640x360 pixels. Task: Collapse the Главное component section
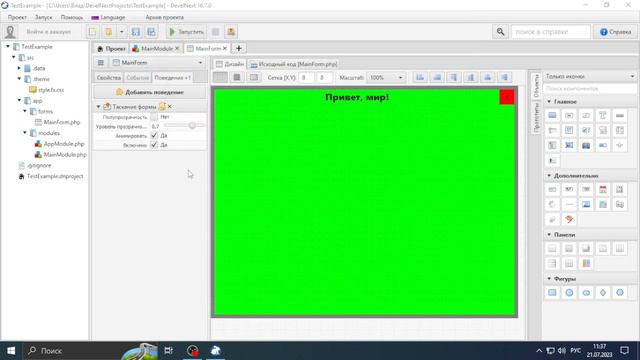click(x=549, y=101)
